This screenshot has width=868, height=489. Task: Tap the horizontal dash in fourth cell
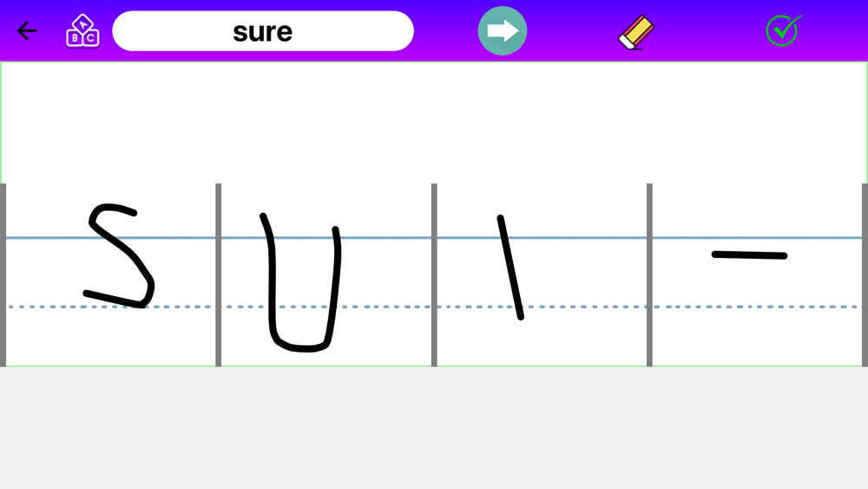[749, 254]
